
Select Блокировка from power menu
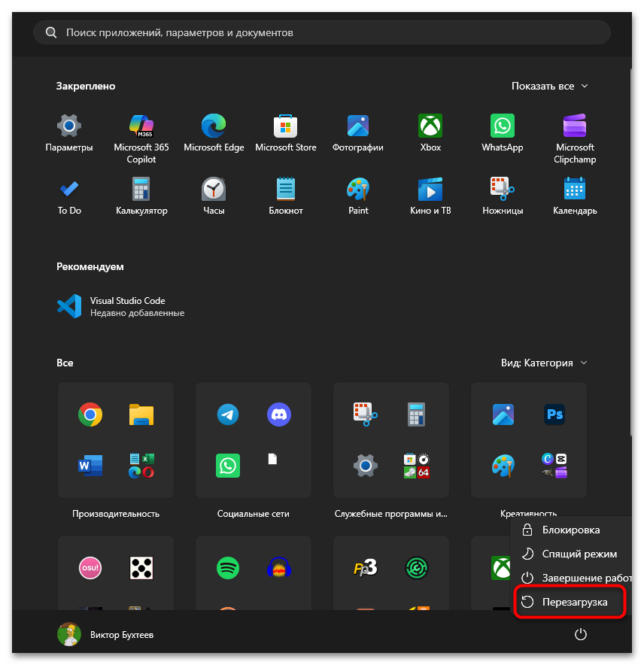[x=570, y=530]
